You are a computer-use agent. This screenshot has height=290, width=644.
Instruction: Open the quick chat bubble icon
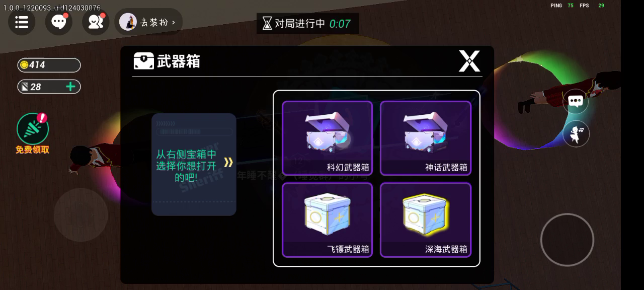(576, 102)
